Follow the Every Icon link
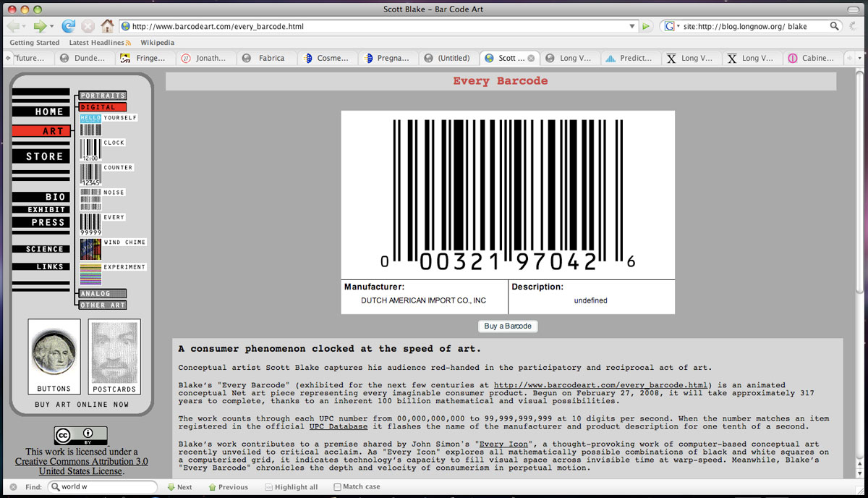Viewport: 868px width, 498px height. (x=503, y=444)
